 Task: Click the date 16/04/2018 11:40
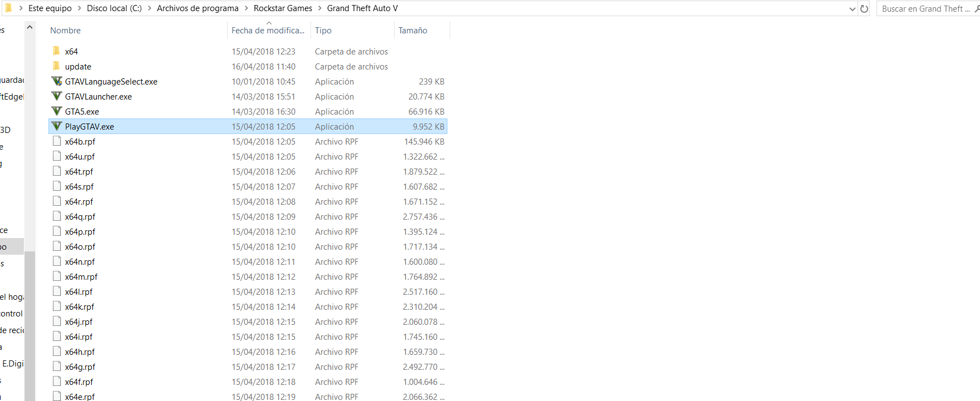tap(263, 67)
